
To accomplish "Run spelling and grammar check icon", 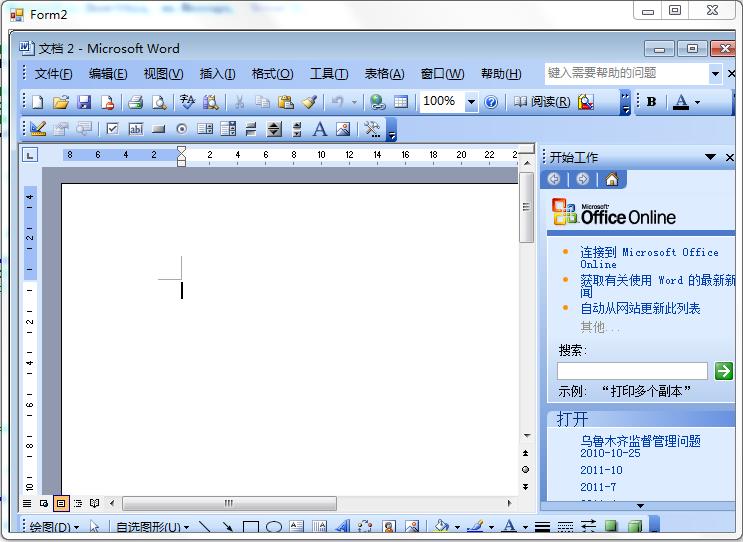I will click(x=187, y=102).
